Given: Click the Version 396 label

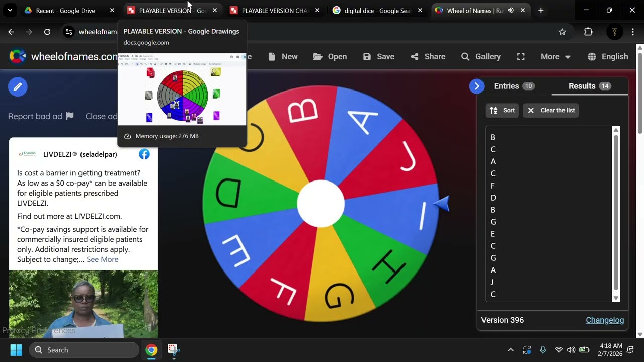Looking at the screenshot, I should coord(502,320).
